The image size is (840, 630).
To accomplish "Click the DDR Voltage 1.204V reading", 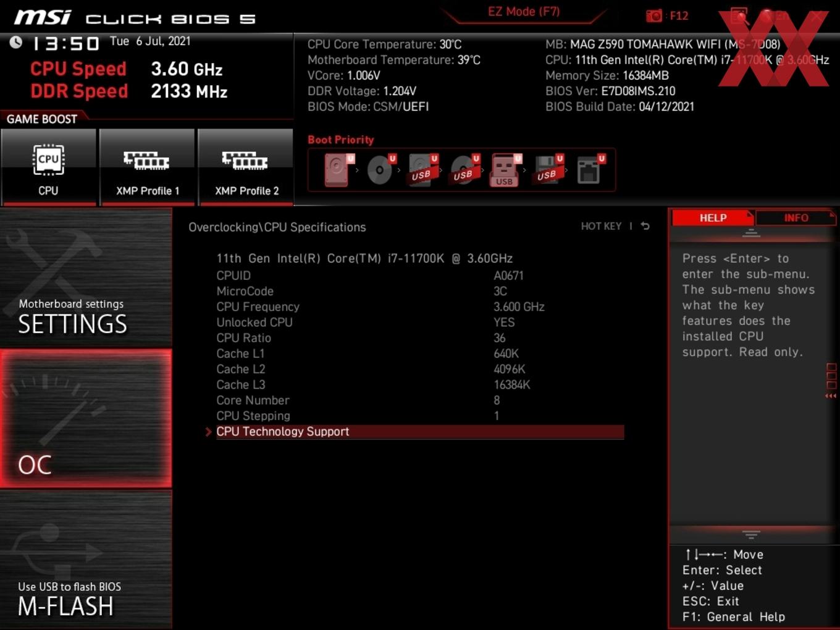I will 362,91.
